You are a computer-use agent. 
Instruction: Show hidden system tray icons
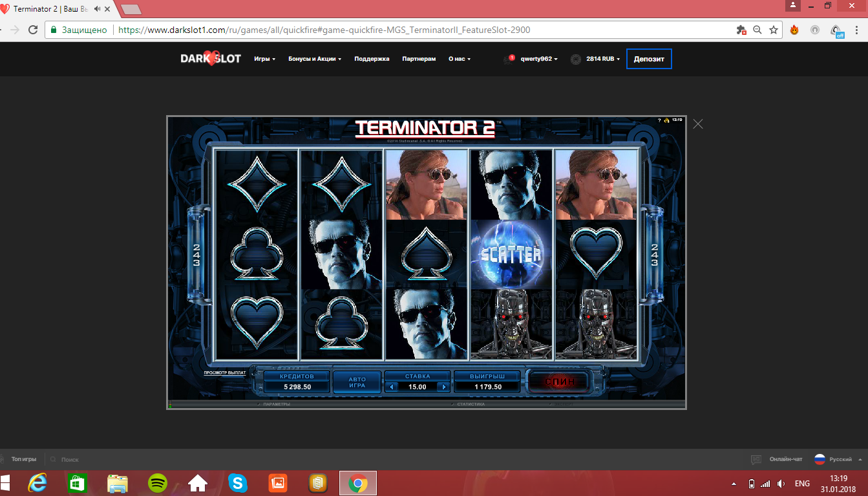point(734,484)
